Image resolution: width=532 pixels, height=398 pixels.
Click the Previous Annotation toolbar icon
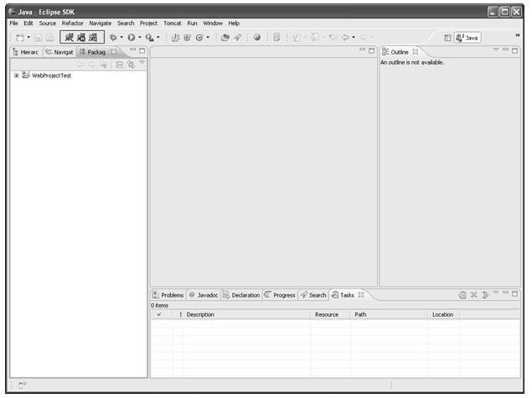click(315, 38)
